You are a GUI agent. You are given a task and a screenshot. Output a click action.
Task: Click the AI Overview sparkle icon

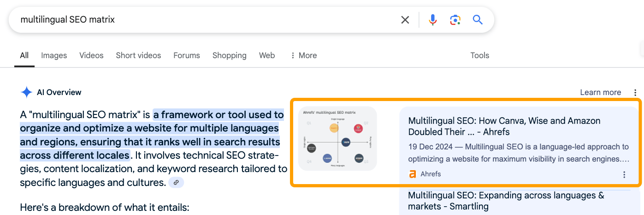tap(26, 92)
